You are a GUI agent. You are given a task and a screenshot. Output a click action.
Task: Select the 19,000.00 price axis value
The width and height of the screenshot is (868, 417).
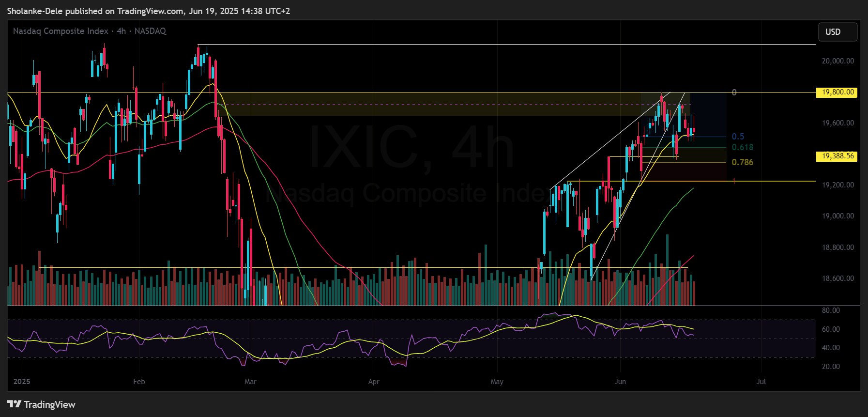click(838, 216)
